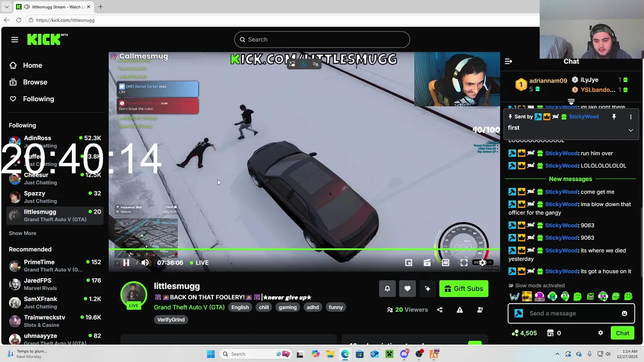Select littlesmugg in Following list

(55, 215)
